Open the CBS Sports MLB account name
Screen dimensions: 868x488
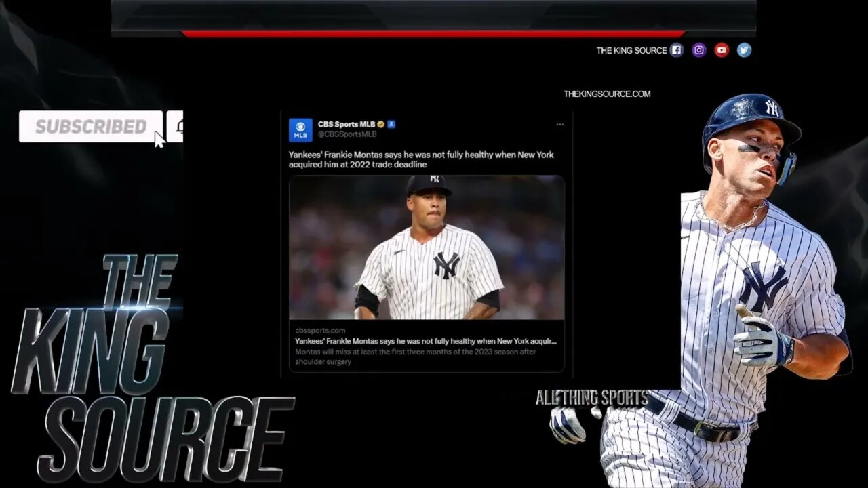pos(347,125)
